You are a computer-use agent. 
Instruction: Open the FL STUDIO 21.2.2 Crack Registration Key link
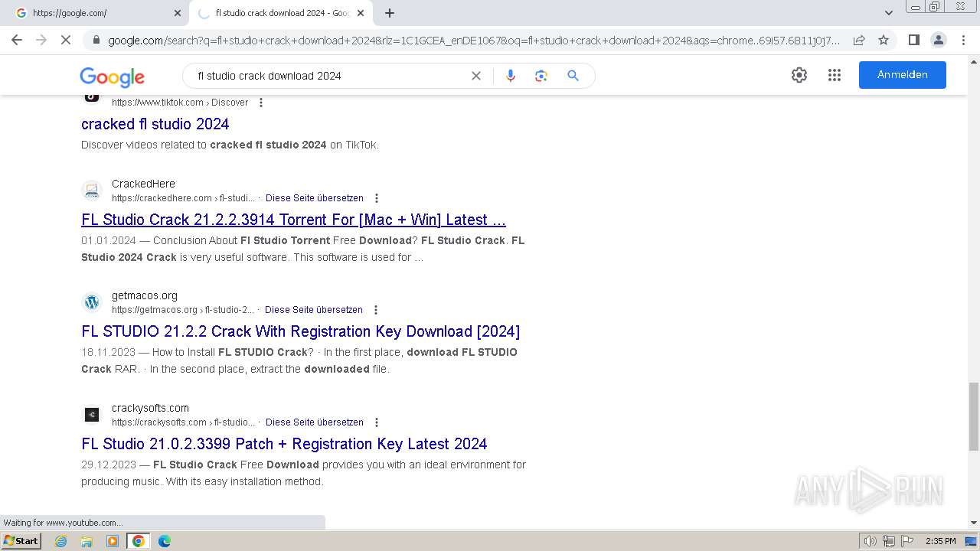point(300,331)
